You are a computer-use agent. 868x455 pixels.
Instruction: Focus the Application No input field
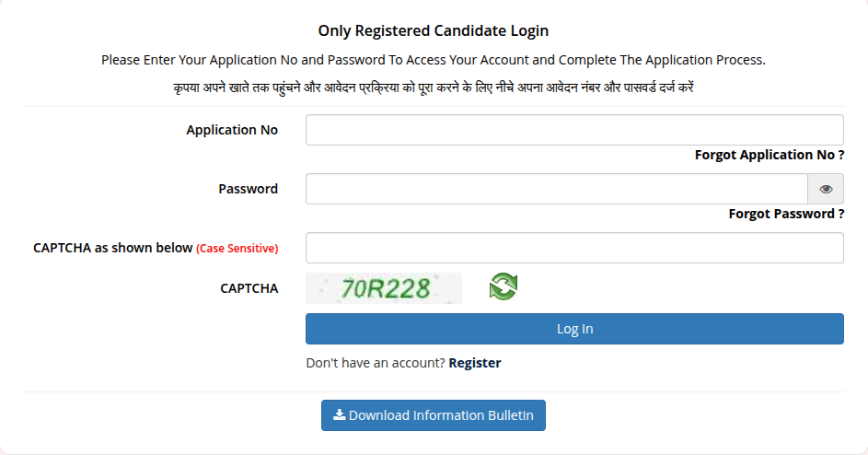click(574, 130)
